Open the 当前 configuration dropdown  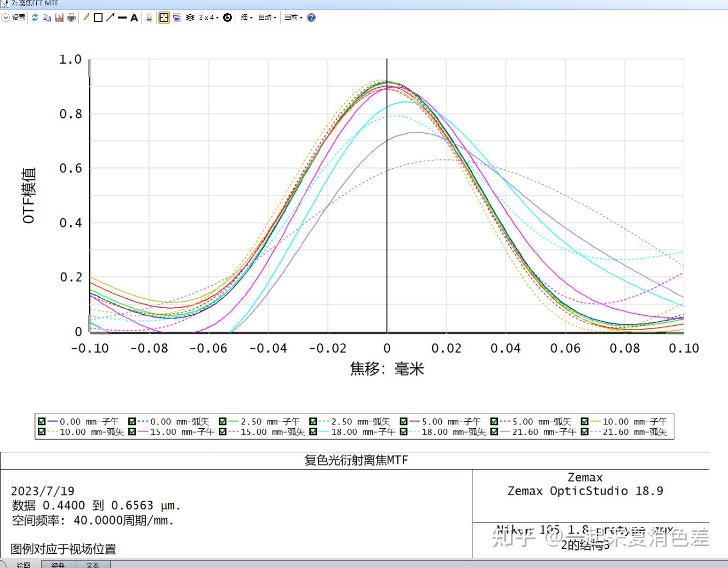pos(293,18)
